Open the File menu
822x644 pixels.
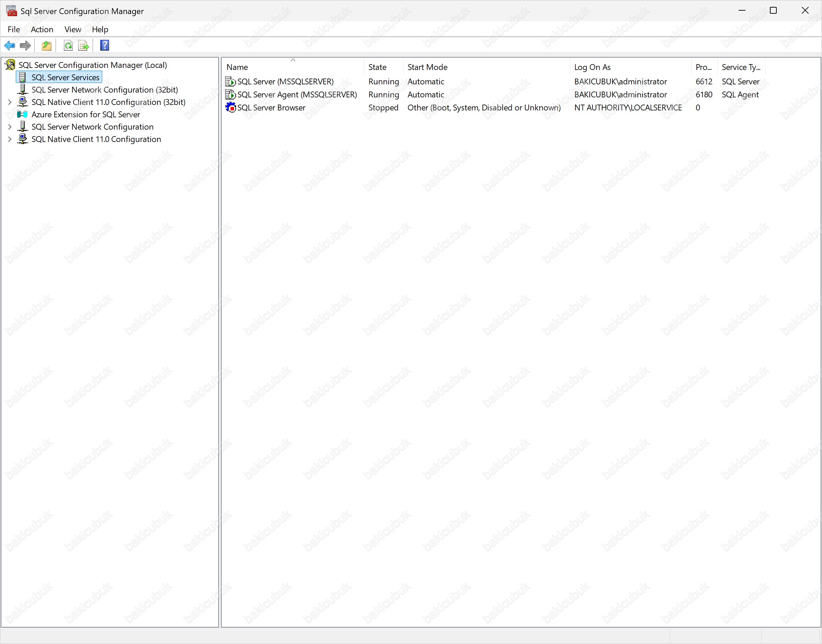click(x=14, y=29)
